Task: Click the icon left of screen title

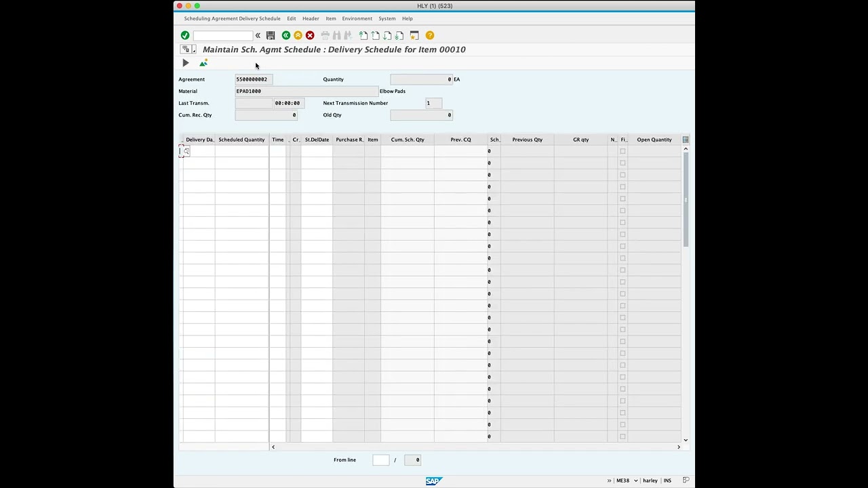Action: point(185,49)
